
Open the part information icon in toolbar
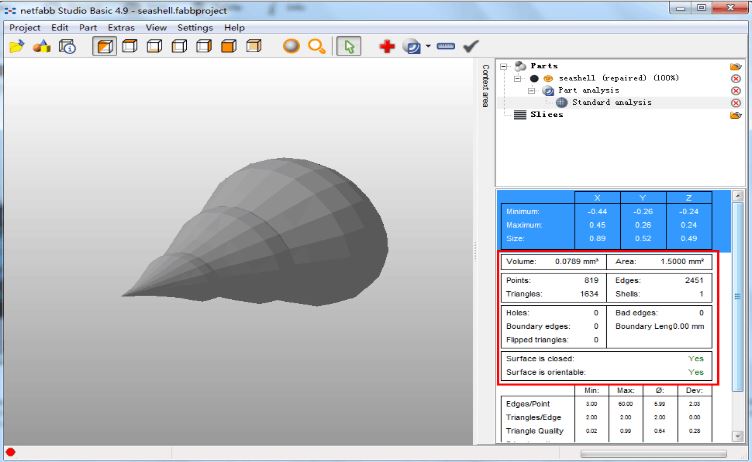pyautogui.click(x=67, y=47)
